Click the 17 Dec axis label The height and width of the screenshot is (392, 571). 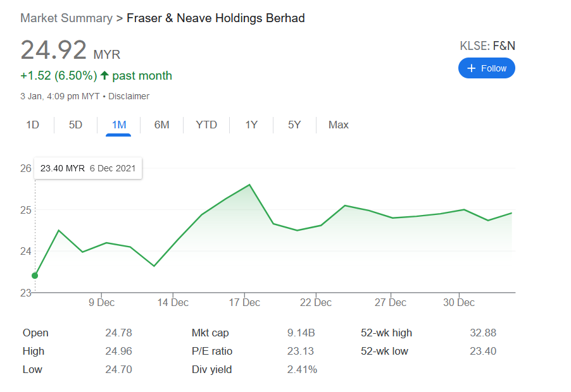click(244, 302)
